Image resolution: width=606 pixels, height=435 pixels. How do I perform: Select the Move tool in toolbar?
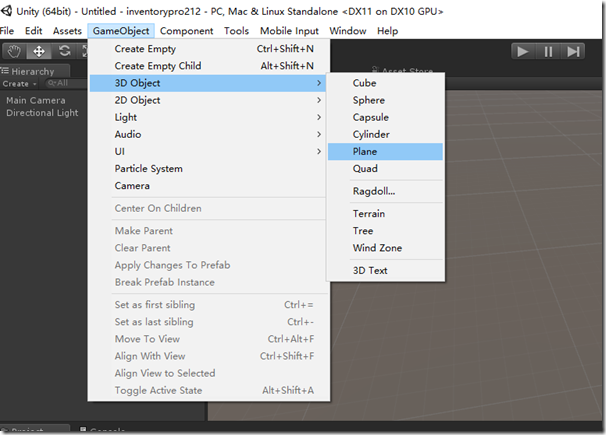click(39, 51)
